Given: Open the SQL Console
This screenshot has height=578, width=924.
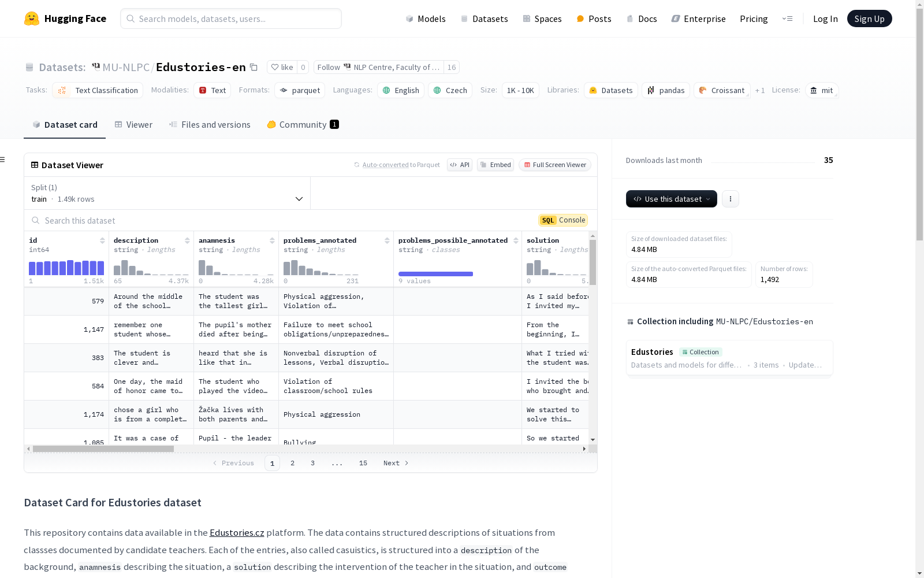Looking at the screenshot, I should click(563, 220).
